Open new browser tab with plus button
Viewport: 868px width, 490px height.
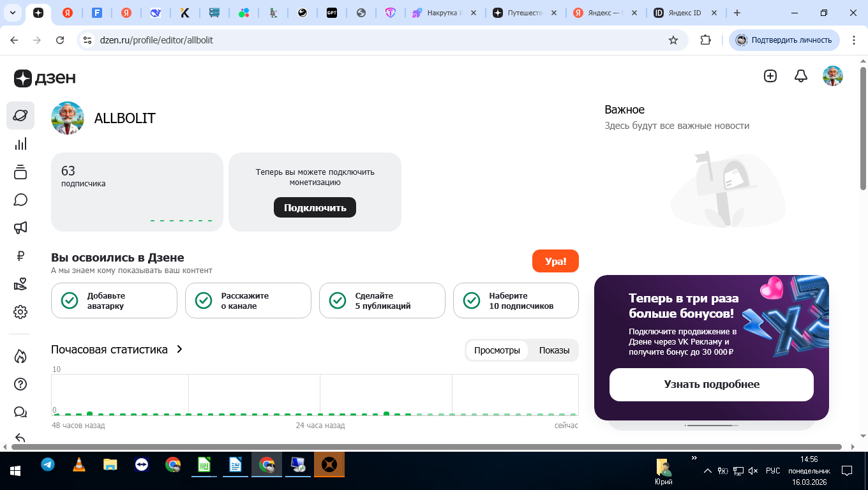[x=737, y=13]
